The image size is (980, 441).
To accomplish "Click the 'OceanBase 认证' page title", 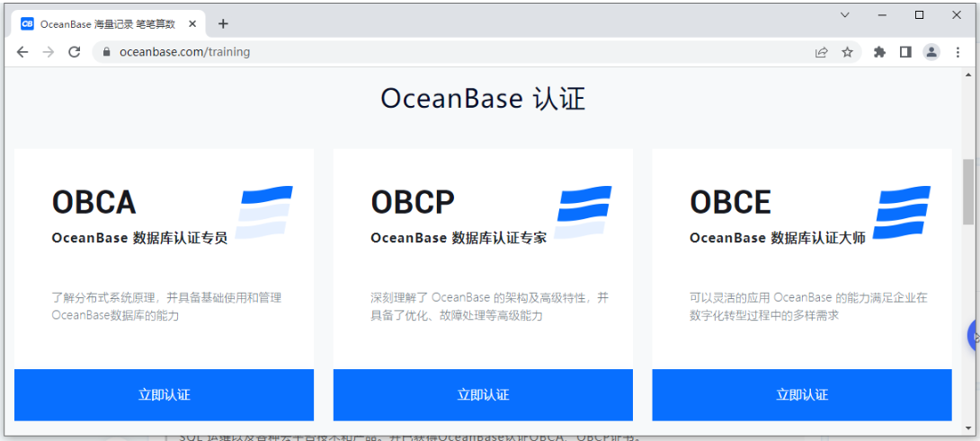I will 483,99.
